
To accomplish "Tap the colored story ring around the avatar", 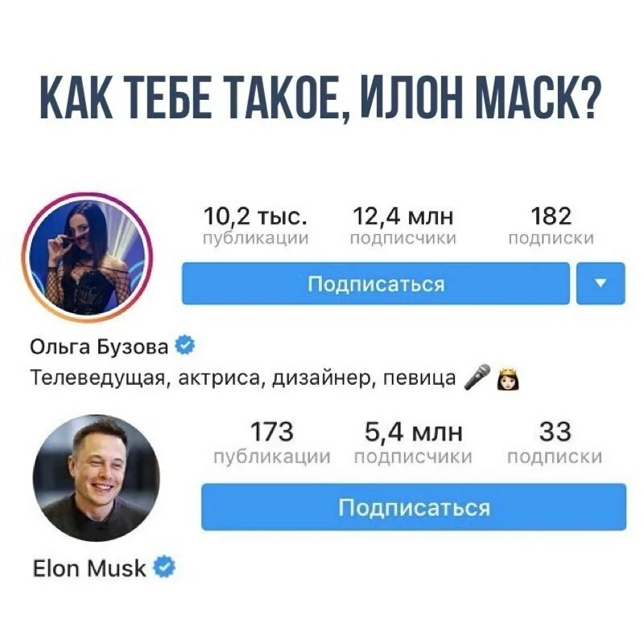I will 87,196.
